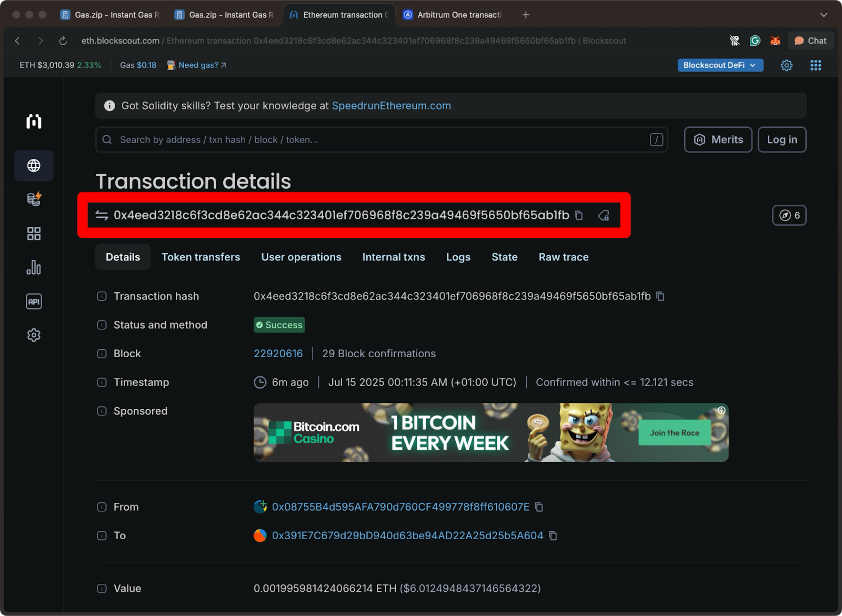842x616 pixels.
Task: Copy the From address
Action: point(539,507)
